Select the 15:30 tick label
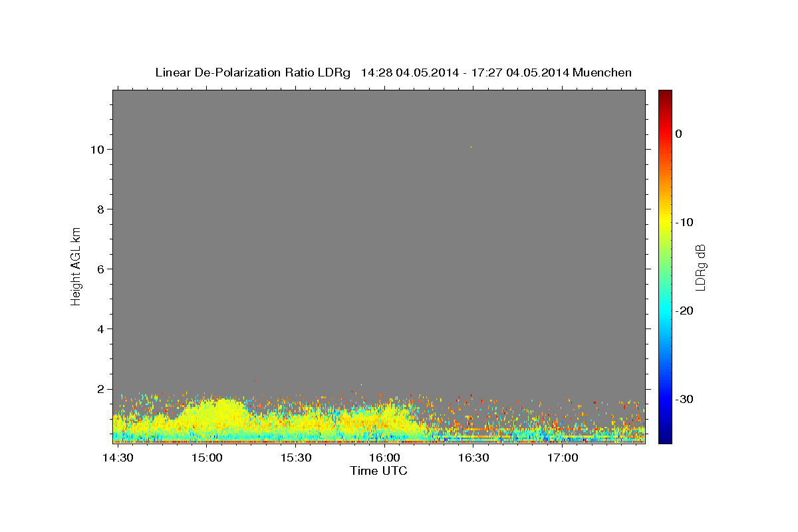The width and height of the screenshot is (798, 532). (296, 458)
